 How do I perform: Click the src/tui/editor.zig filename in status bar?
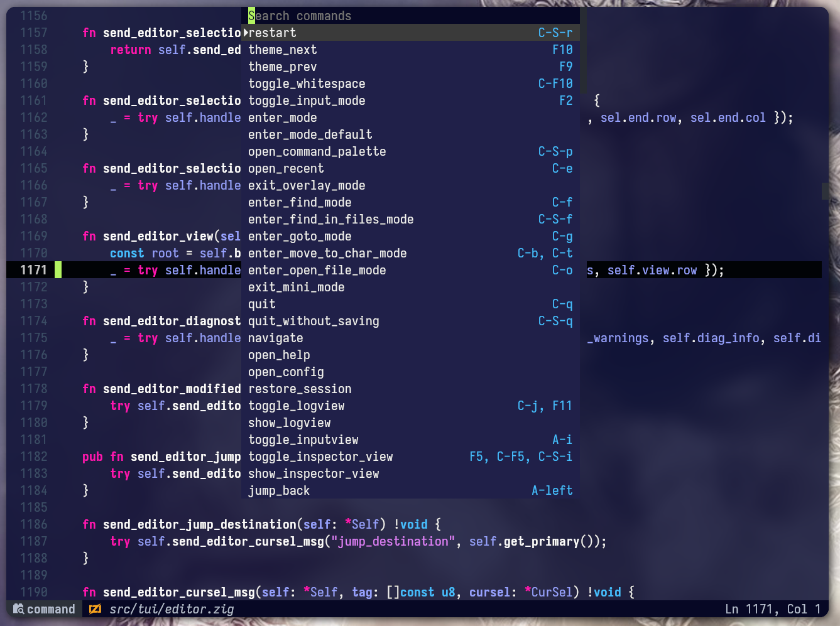tap(172, 609)
